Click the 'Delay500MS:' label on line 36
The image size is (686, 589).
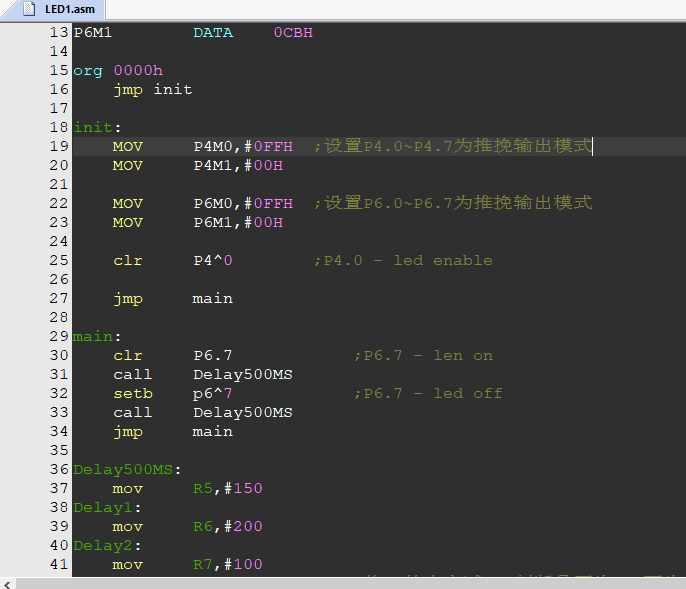(x=127, y=470)
